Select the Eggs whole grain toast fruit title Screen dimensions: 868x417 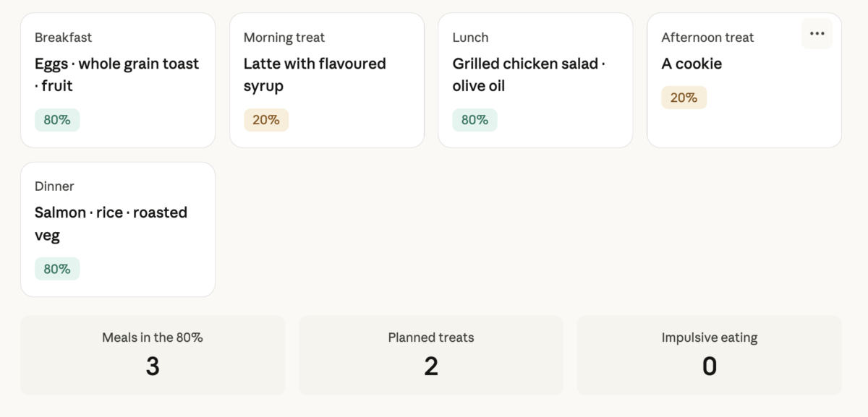tap(116, 74)
